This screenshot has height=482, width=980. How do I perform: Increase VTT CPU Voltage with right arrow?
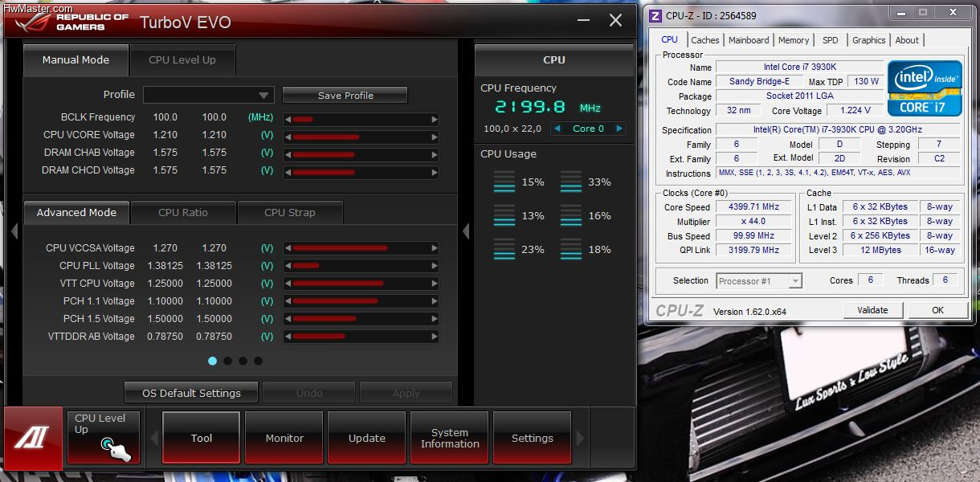tap(435, 284)
